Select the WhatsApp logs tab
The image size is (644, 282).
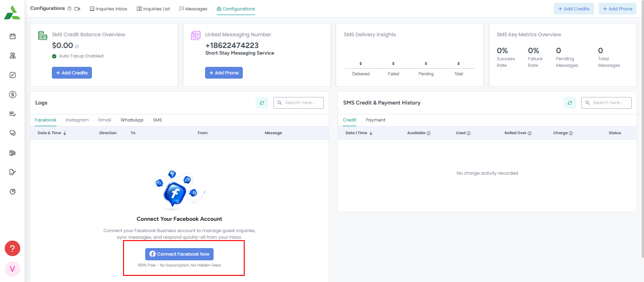[132, 120]
